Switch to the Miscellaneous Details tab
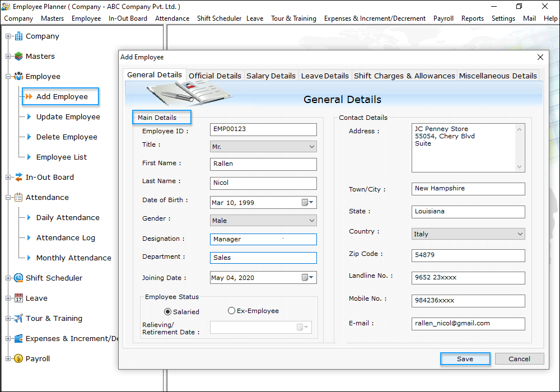 pos(498,76)
